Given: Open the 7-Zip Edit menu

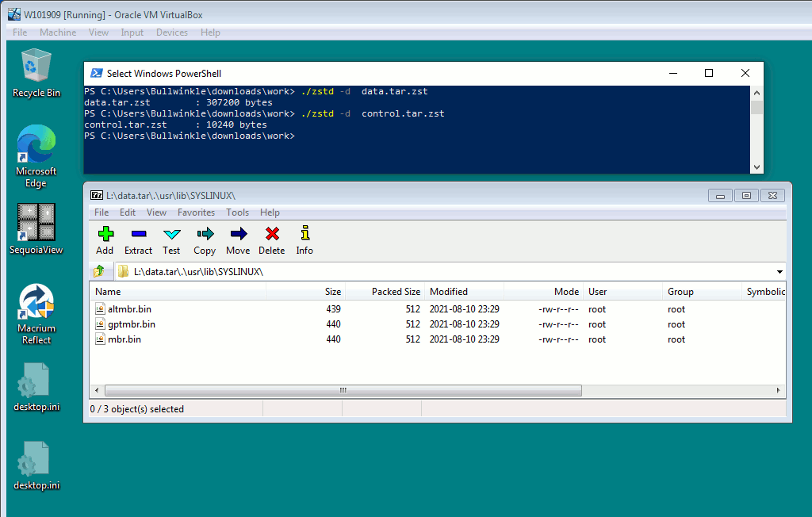Looking at the screenshot, I should click(x=128, y=213).
